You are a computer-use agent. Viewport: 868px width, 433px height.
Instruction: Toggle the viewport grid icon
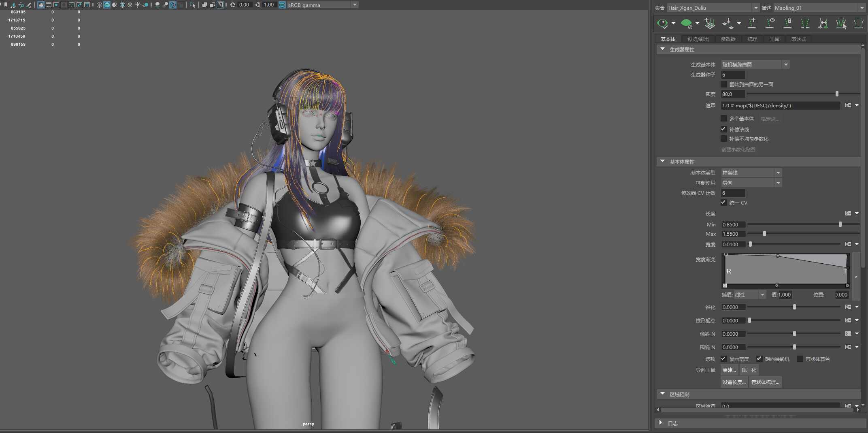[x=41, y=5]
